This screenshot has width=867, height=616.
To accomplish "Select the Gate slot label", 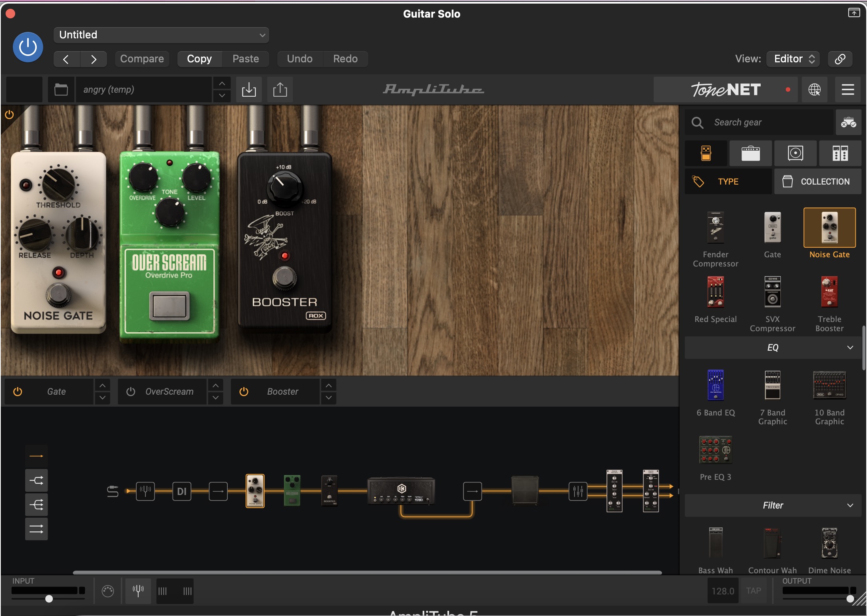I will click(x=56, y=391).
